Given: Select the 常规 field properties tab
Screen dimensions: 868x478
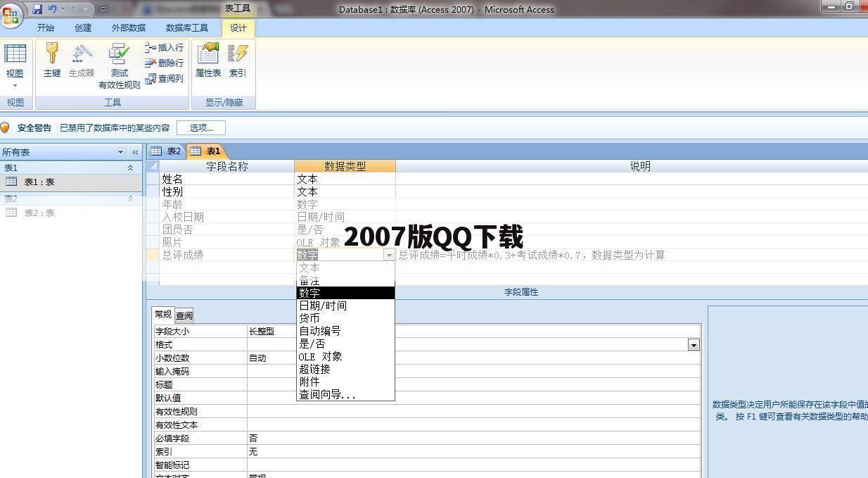Looking at the screenshot, I should [163, 315].
